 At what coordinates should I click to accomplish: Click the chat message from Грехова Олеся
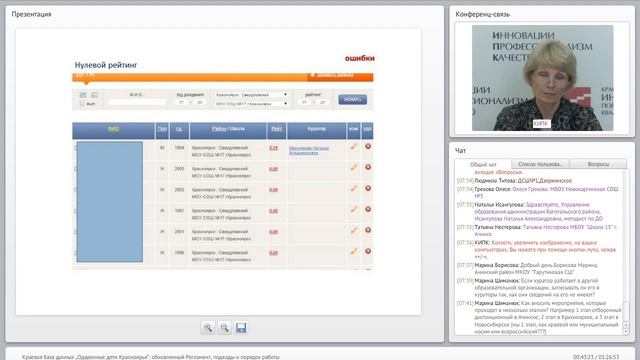pos(538,192)
